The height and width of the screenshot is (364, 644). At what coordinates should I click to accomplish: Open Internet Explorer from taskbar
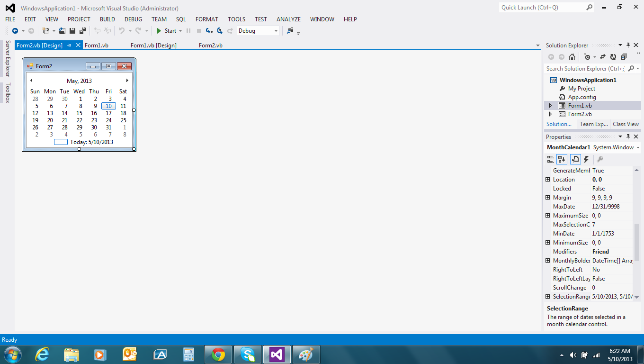42,354
